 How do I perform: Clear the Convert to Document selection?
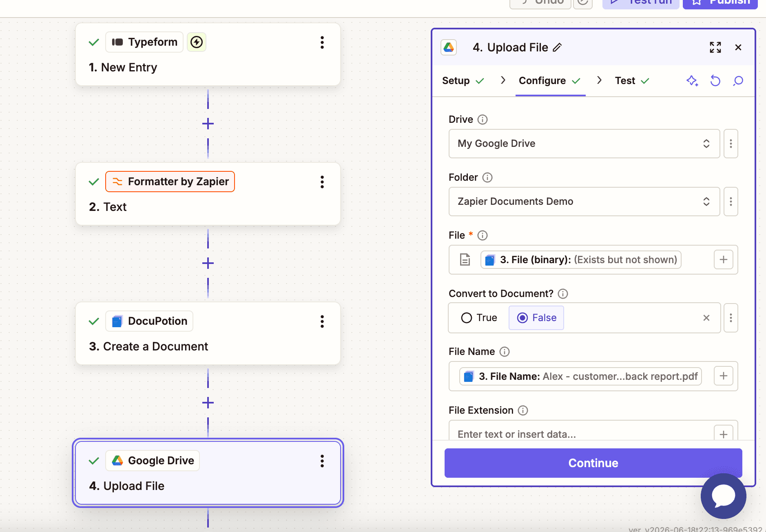click(x=706, y=318)
